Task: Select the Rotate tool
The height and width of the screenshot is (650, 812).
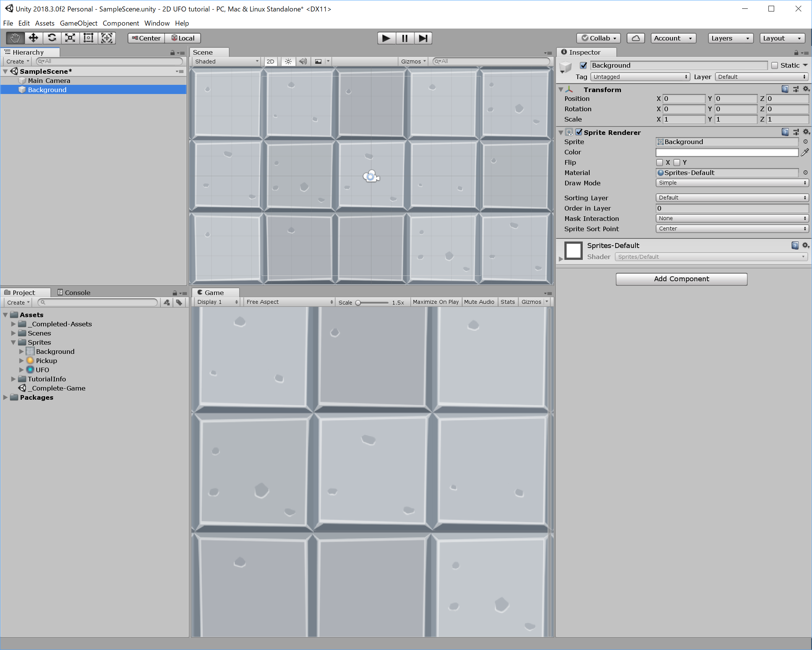Action: (x=52, y=38)
